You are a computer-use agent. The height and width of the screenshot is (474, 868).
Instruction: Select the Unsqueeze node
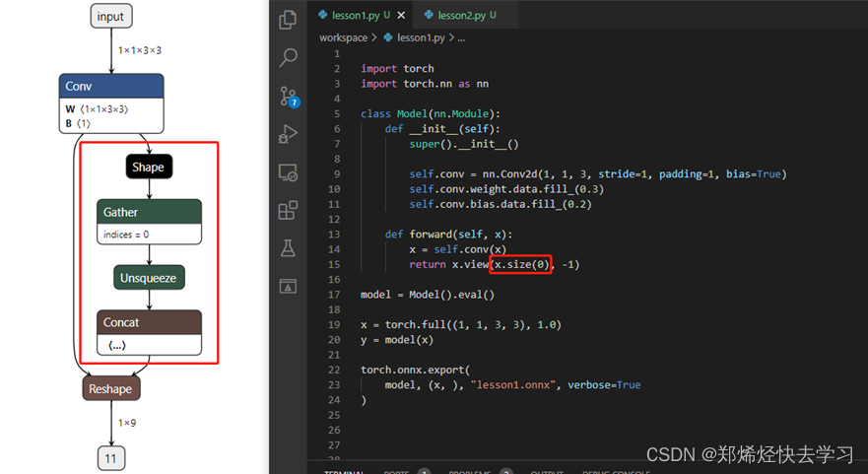click(x=149, y=278)
